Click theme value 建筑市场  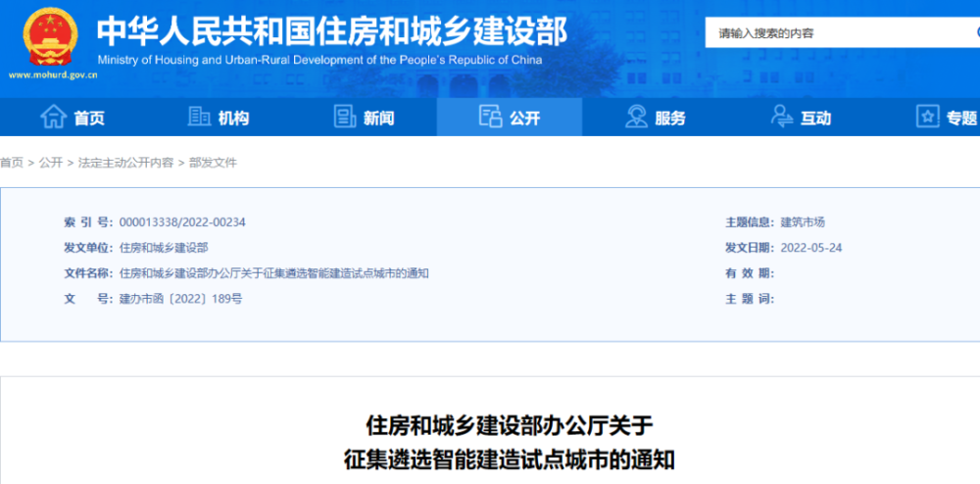pos(804,222)
